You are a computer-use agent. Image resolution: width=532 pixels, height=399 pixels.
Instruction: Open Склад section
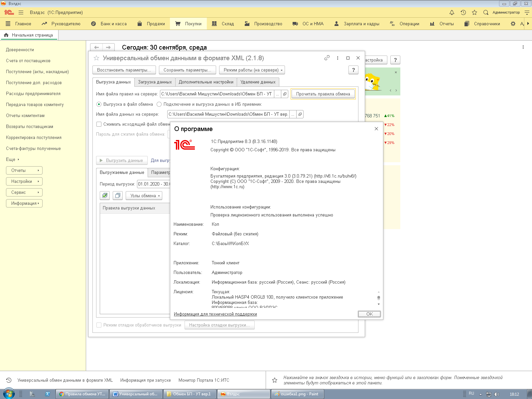click(223, 24)
